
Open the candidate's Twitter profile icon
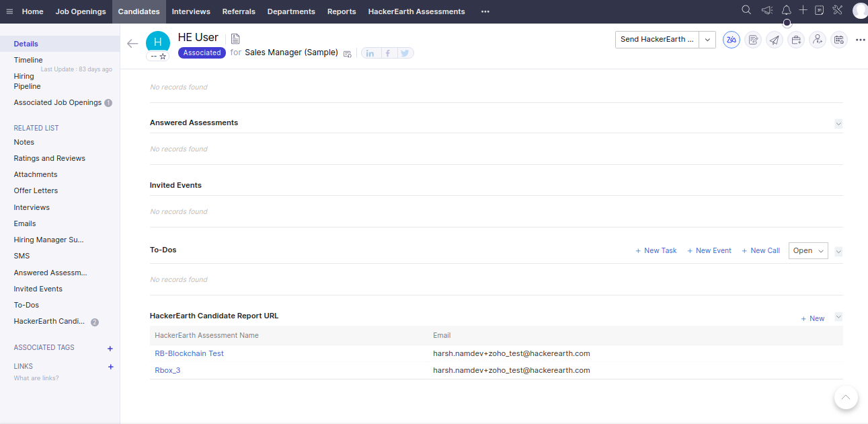coord(405,53)
